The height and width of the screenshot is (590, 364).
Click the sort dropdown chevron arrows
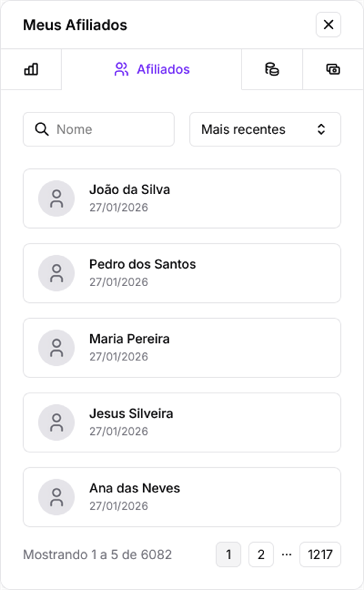pos(321,129)
